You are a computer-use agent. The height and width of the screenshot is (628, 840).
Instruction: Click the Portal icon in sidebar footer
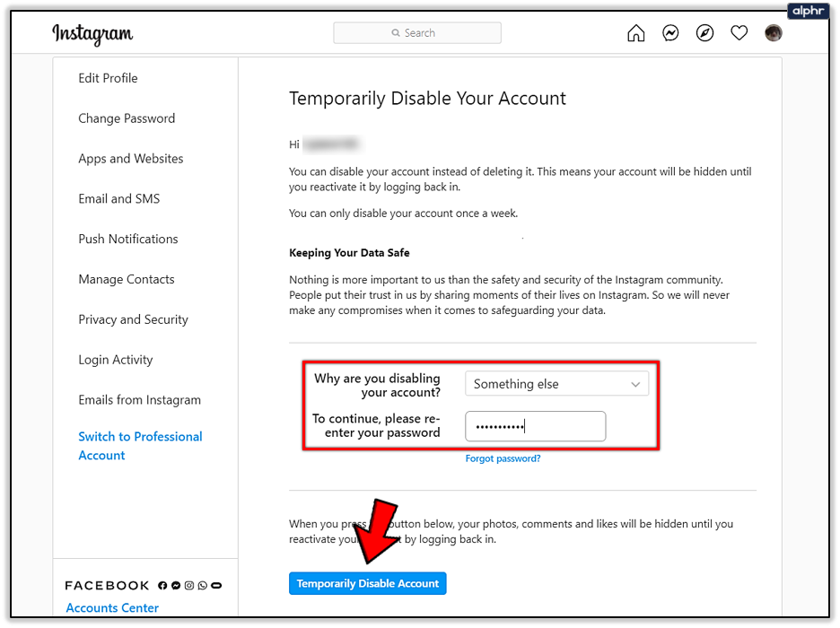(216, 586)
